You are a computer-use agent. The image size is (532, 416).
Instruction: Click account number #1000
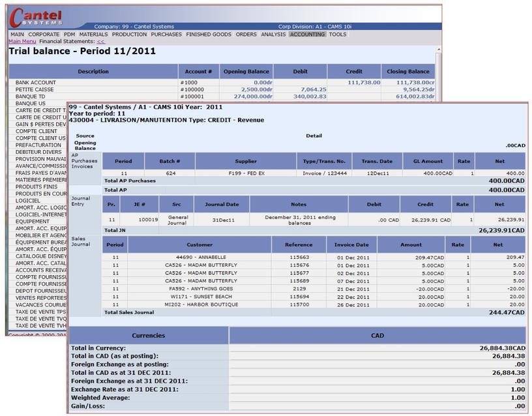[x=188, y=82]
